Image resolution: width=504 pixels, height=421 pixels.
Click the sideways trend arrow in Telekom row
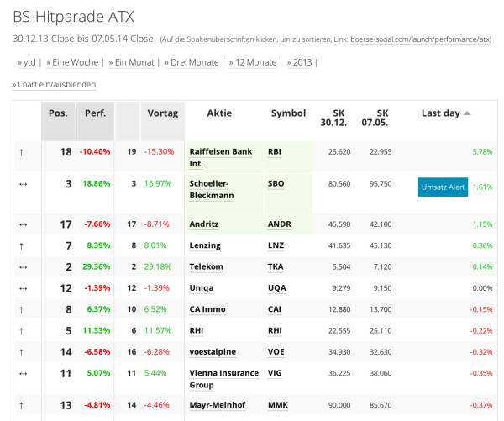pos(23,266)
